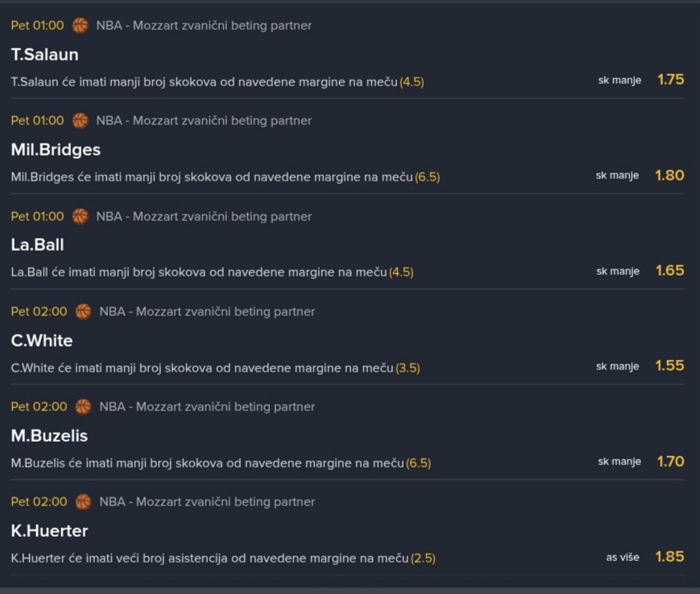Open the T.Salaun player heading
Viewport: 700px width, 594px height.
tap(45, 55)
